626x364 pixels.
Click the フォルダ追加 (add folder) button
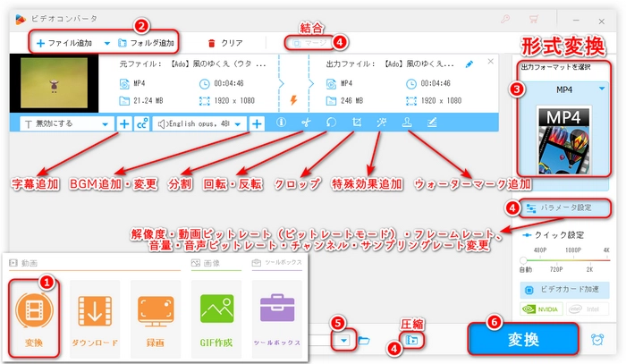click(146, 43)
